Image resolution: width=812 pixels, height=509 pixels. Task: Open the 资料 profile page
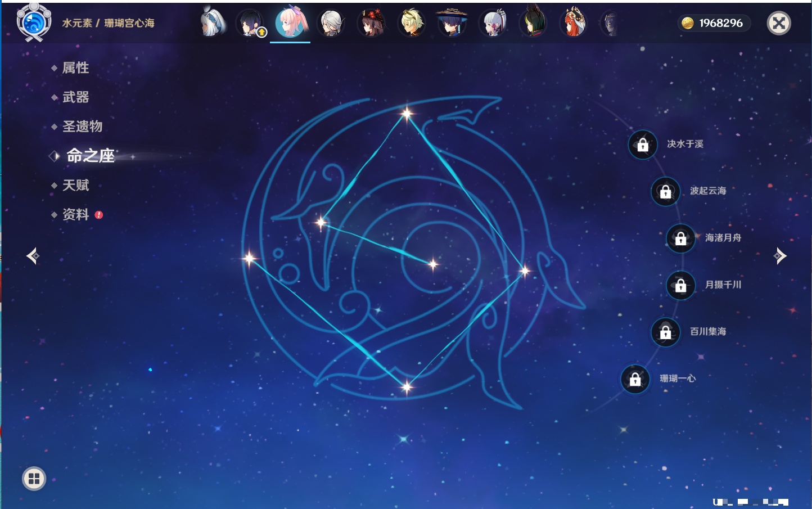point(75,214)
